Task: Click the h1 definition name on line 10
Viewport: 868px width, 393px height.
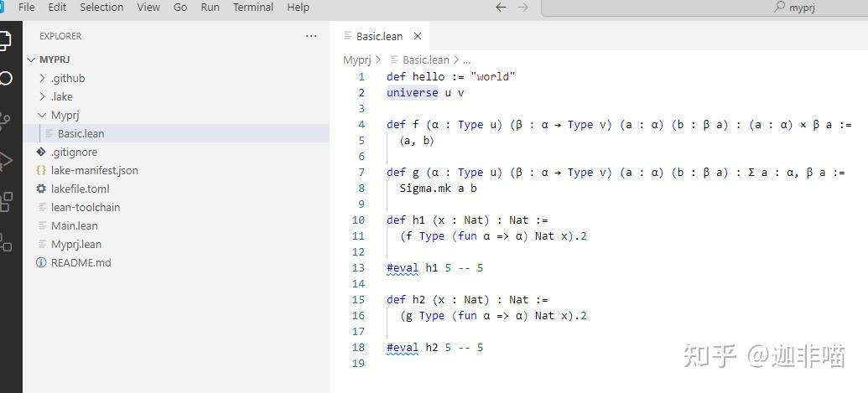Action: click(418, 220)
